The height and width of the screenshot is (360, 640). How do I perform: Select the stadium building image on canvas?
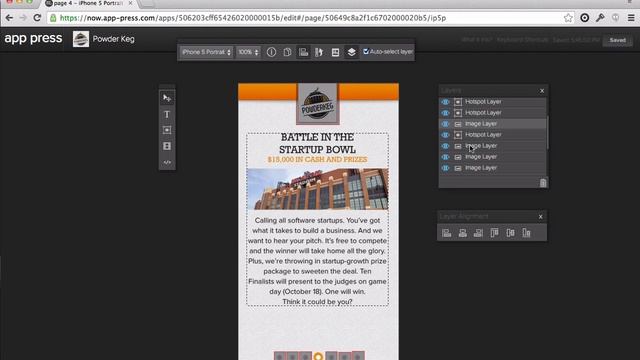(318, 189)
